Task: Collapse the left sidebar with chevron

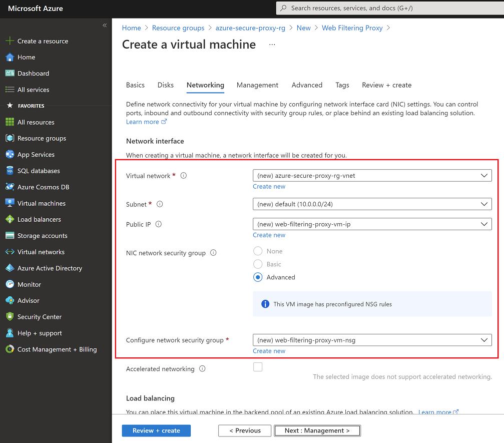Action: [x=105, y=26]
